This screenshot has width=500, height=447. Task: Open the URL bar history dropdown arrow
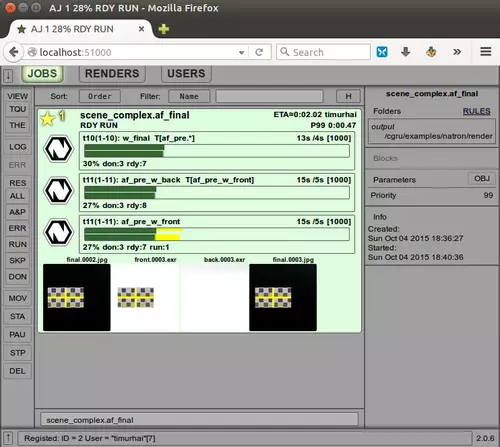pos(242,52)
